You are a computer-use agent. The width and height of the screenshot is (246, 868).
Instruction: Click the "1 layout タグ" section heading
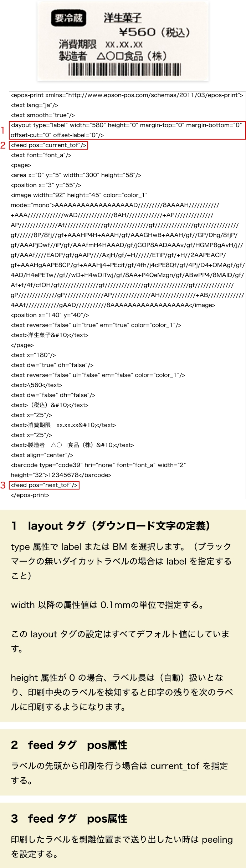111,526
